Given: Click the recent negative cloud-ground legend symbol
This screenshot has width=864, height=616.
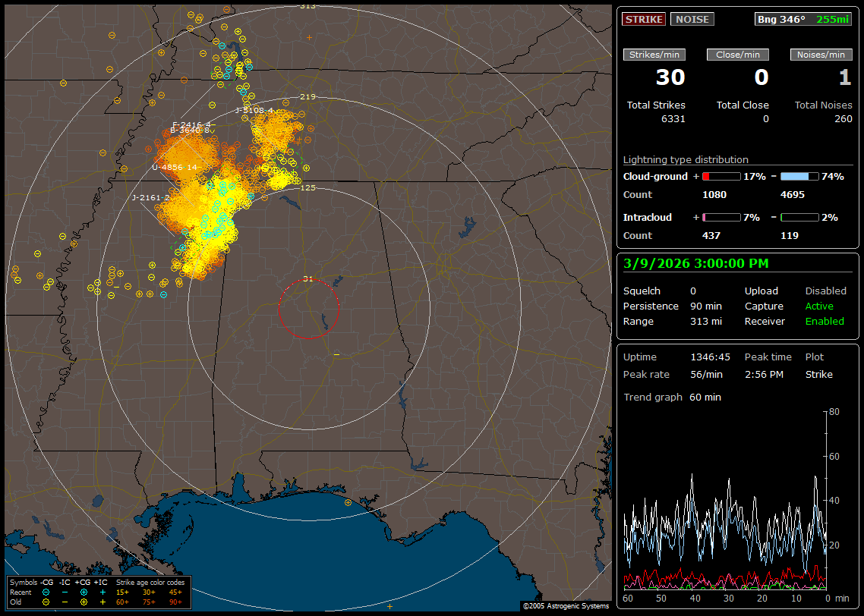Looking at the screenshot, I should (46, 592).
